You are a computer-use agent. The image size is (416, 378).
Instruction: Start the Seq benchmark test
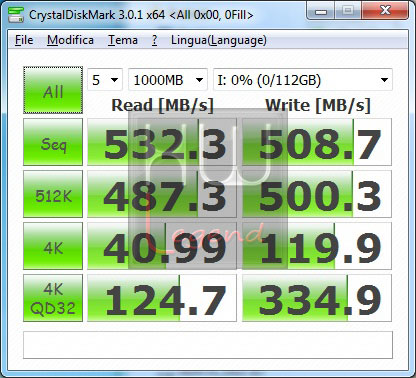pyautogui.click(x=53, y=142)
